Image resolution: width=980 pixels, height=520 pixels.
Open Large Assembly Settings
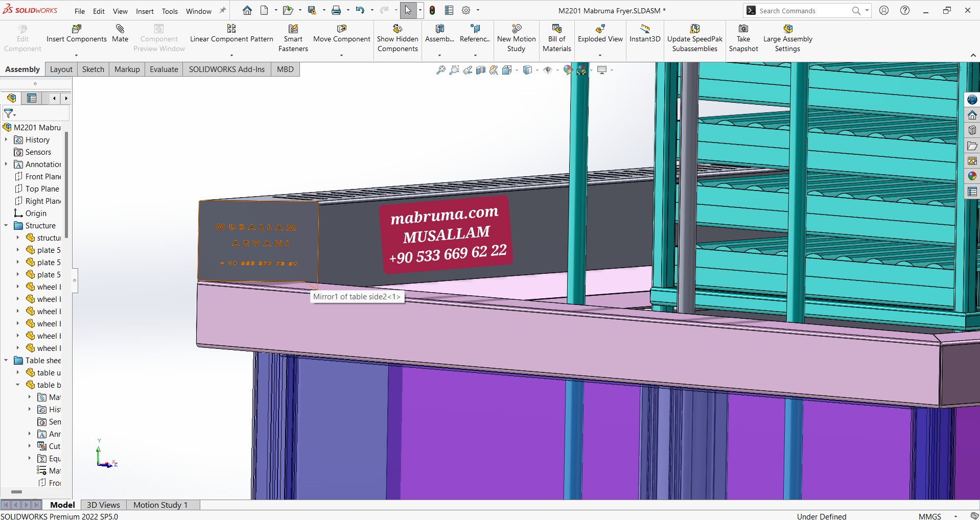click(x=787, y=38)
